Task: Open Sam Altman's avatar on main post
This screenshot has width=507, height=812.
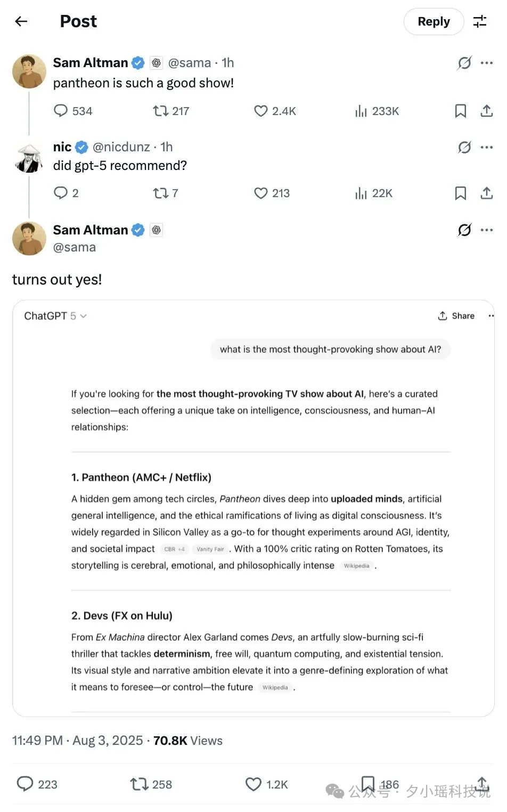Action: pos(29,238)
